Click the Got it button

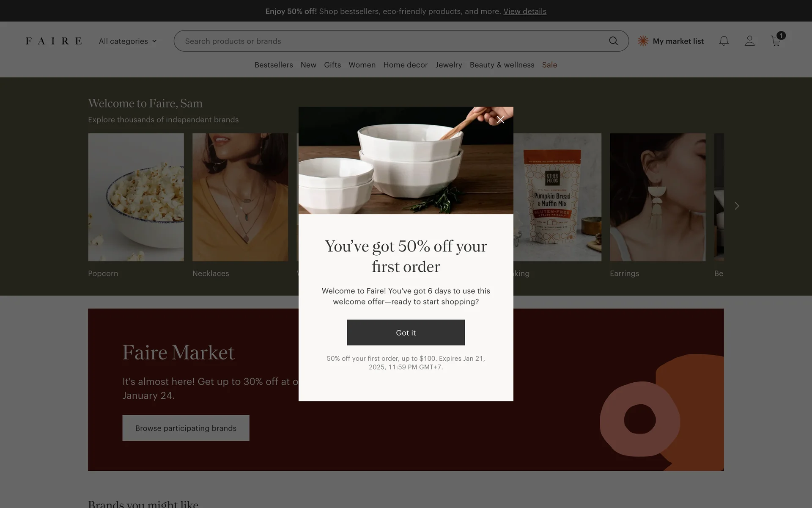406,332
